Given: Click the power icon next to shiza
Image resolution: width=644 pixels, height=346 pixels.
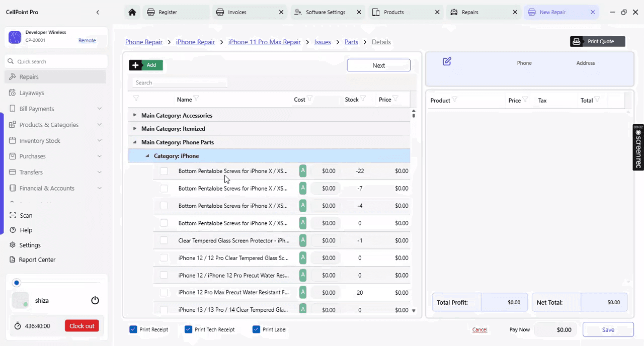Looking at the screenshot, I should point(95,300).
